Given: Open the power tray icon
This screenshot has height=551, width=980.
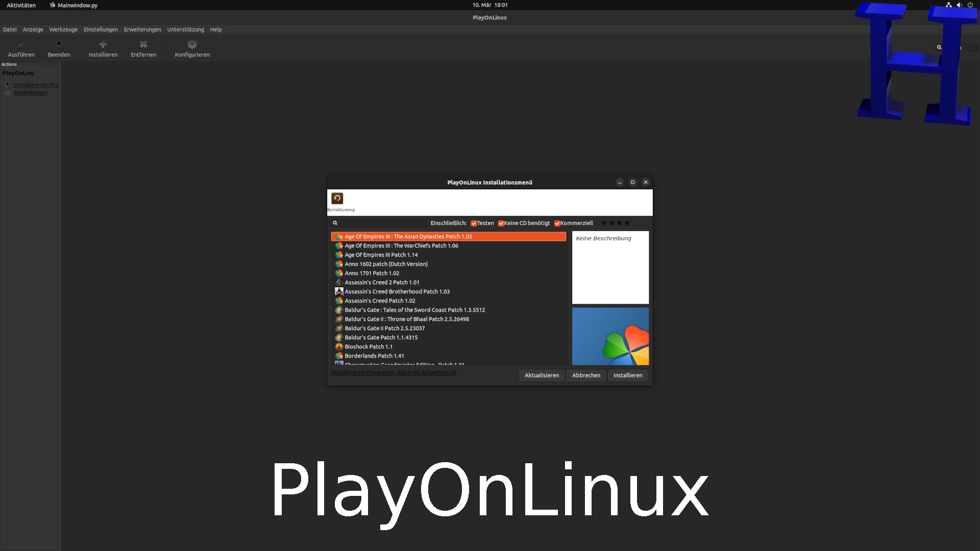Looking at the screenshot, I should tap(970, 5).
